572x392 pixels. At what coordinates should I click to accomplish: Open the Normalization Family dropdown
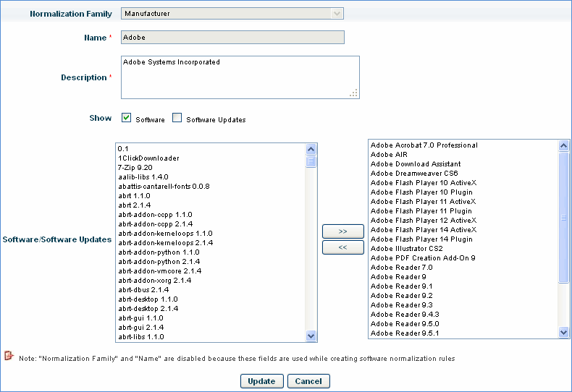232,14
